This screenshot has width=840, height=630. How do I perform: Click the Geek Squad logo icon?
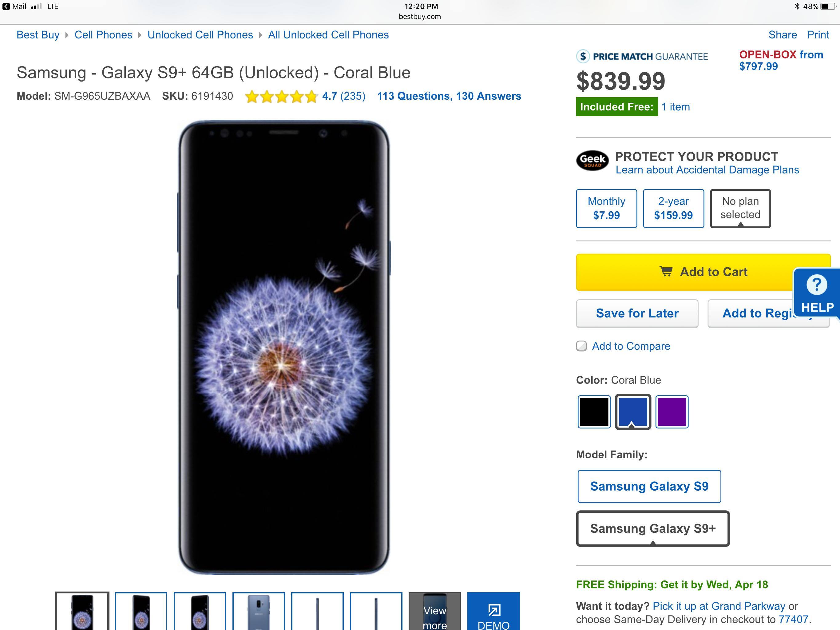[592, 161]
